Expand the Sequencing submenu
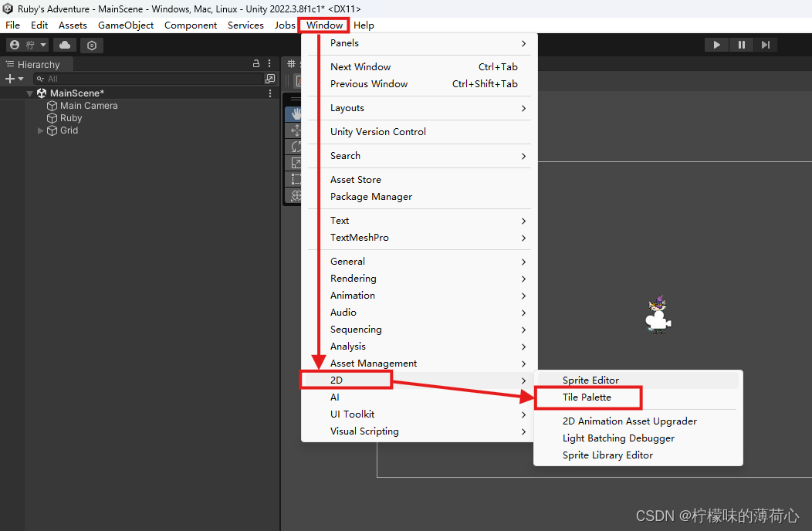This screenshot has width=812, height=531. [419, 330]
